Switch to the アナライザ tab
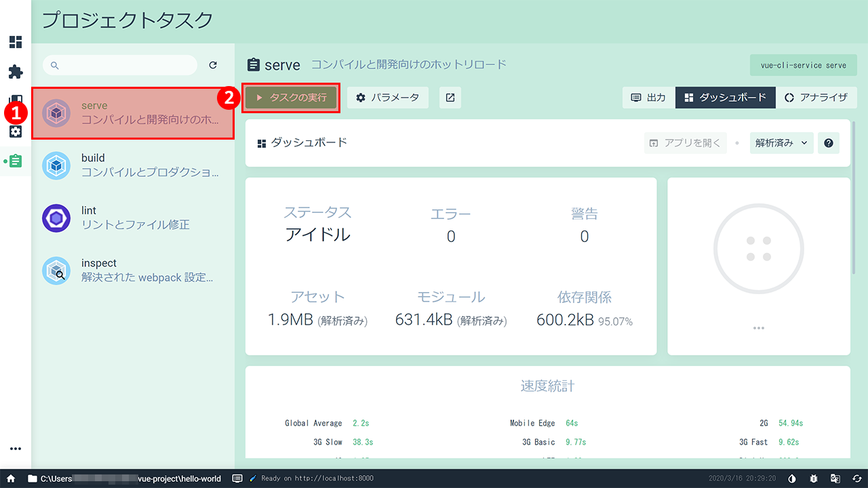The width and height of the screenshot is (868, 488). pos(816,98)
